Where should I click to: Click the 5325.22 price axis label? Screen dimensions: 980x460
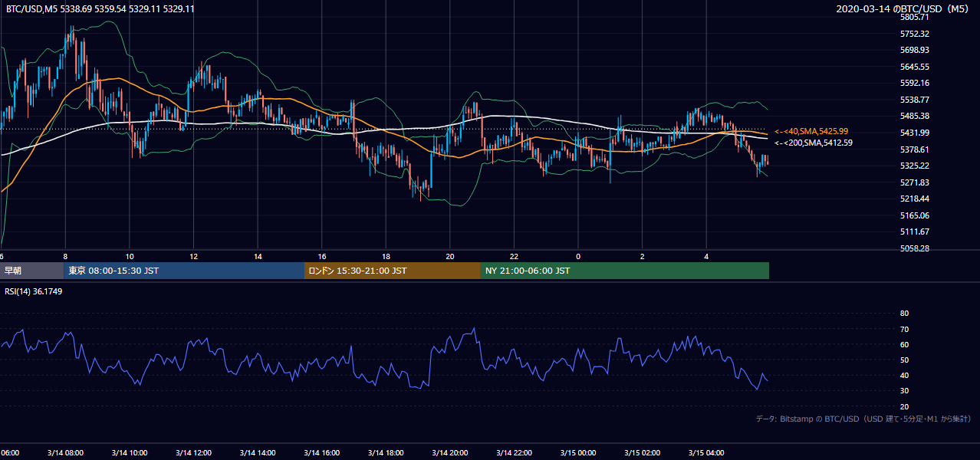[x=915, y=166]
